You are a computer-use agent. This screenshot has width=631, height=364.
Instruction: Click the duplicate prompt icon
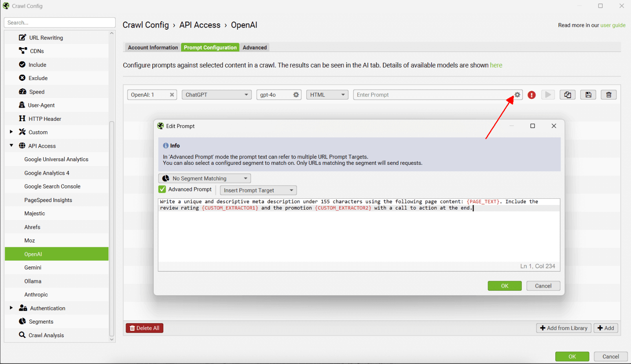(567, 95)
